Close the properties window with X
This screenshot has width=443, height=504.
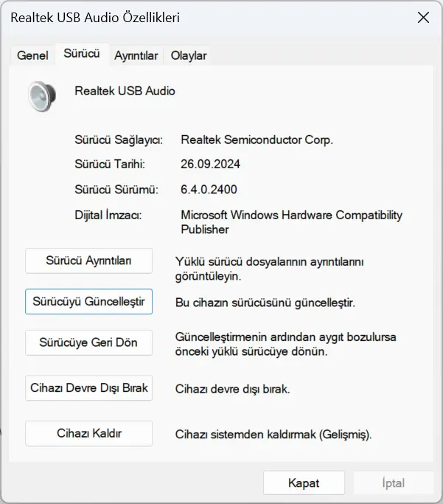[x=423, y=18]
